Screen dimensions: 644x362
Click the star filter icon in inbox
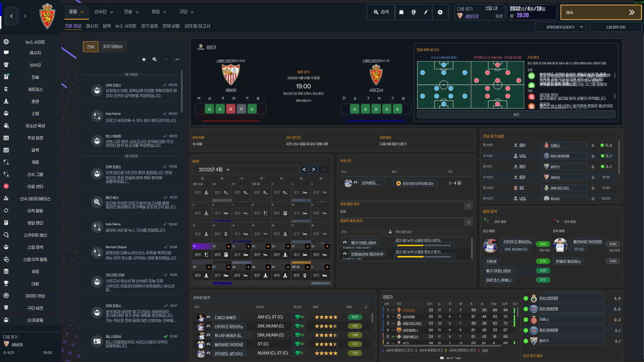tap(143, 59)
